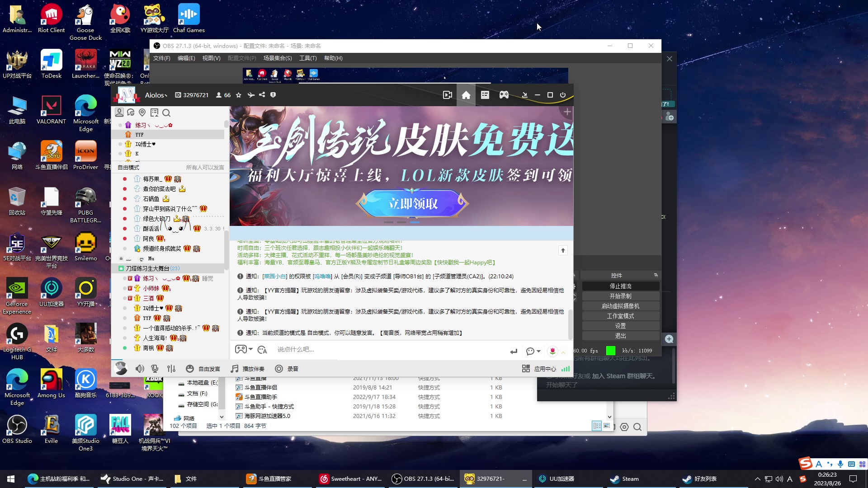Screen dimensions: 868x488
Task: Click the chat message input field
Action: (389, 350)
